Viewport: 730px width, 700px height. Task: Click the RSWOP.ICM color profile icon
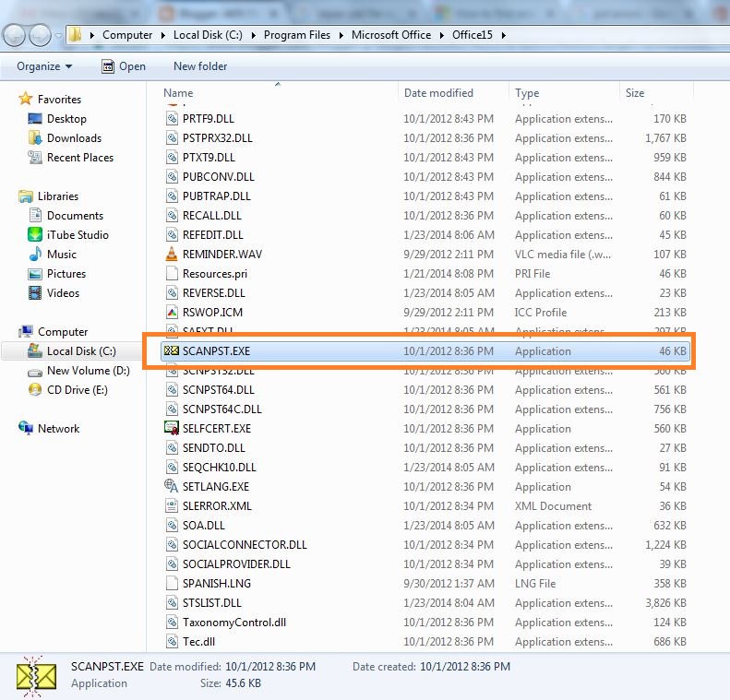172,312
